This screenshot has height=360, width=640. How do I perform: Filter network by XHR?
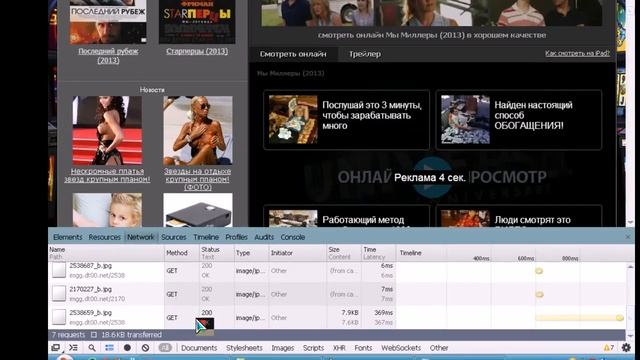(x=339, y=348)
